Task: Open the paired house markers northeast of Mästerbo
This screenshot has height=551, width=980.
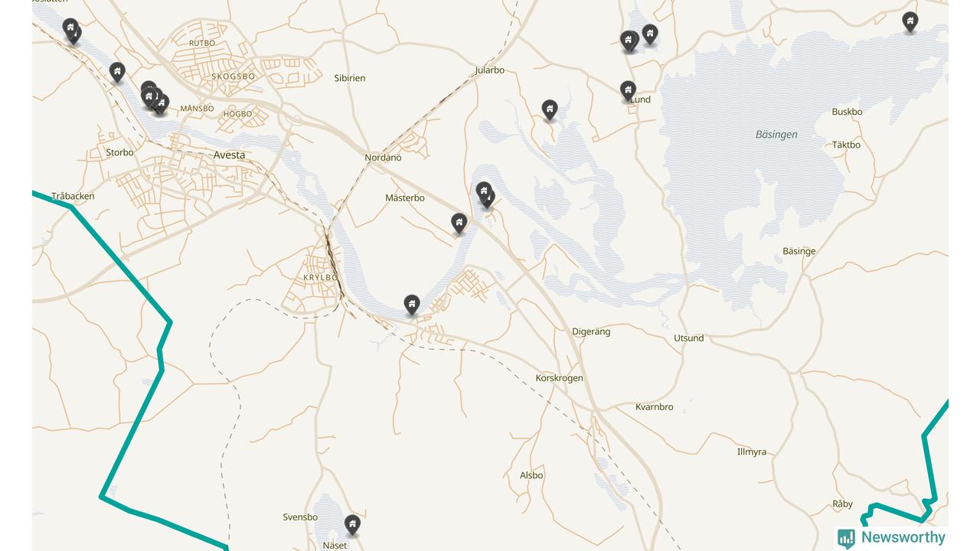Action: tap(485, 194)
